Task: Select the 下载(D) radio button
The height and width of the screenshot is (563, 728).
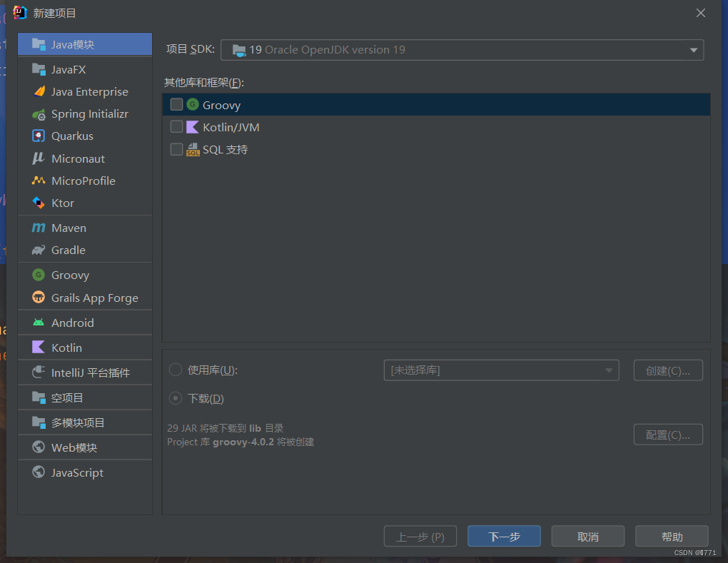Action: pos(176,398)
